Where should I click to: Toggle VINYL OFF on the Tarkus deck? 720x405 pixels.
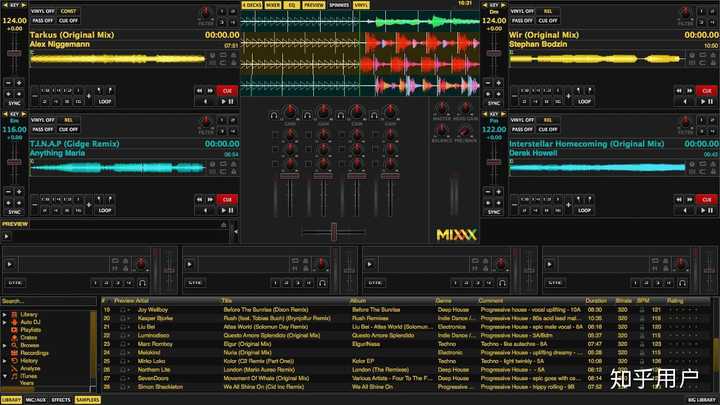(x=43, y=11)
